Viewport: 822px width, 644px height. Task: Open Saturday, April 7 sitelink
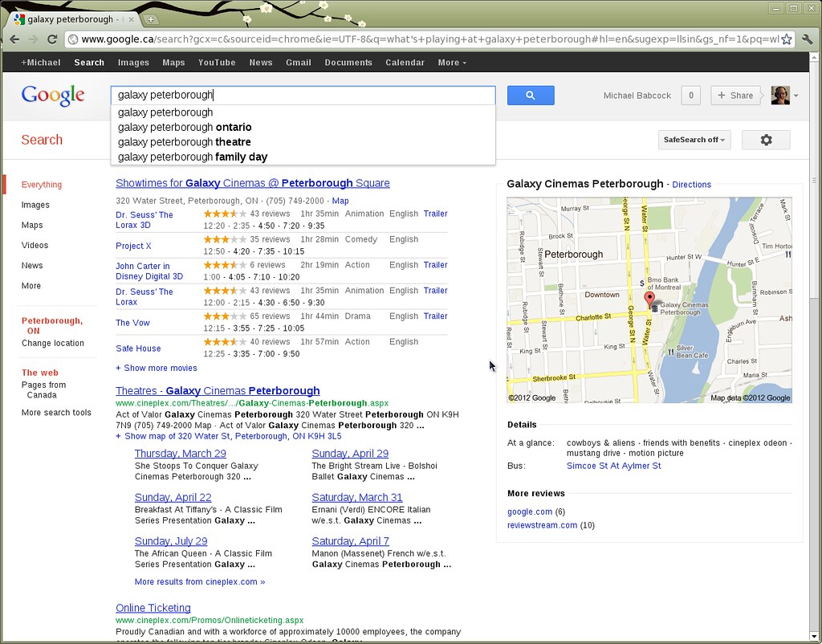pos(350,541)
